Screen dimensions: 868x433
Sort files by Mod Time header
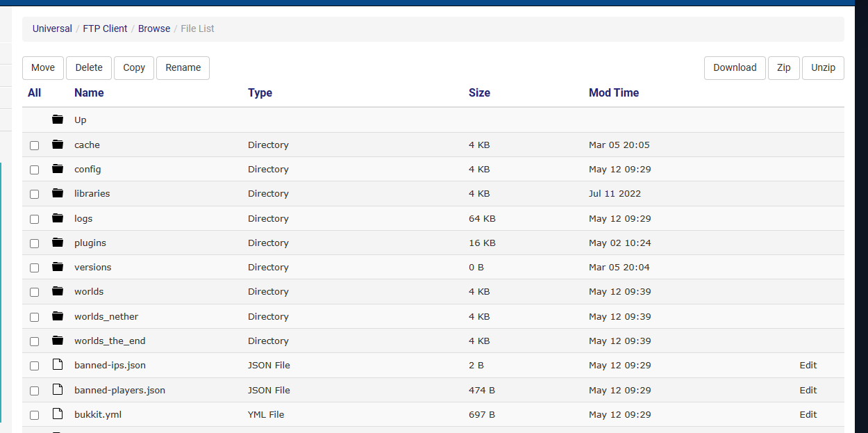click(614, 92)
